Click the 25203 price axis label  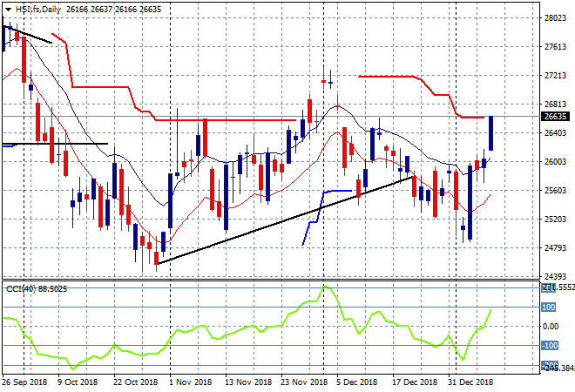point(555,220)
